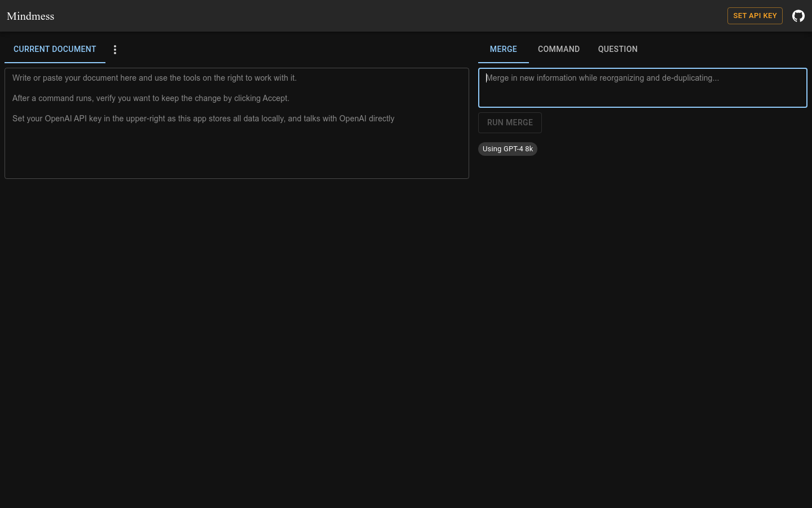Click empty space inside document editor bottom
Screen dimensions: 812x508
point(237,161)
